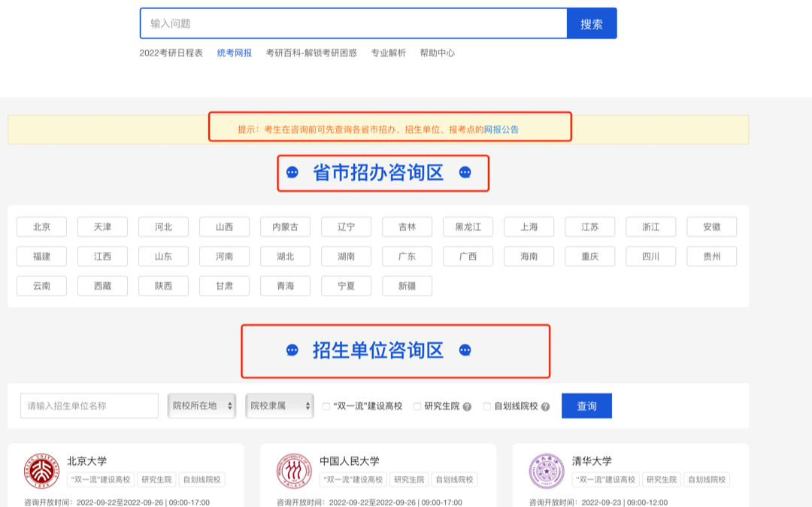Viewport: 812px width, 507px height.
Task: Click the 重庆 province button
Action: (x=590, y=257)
